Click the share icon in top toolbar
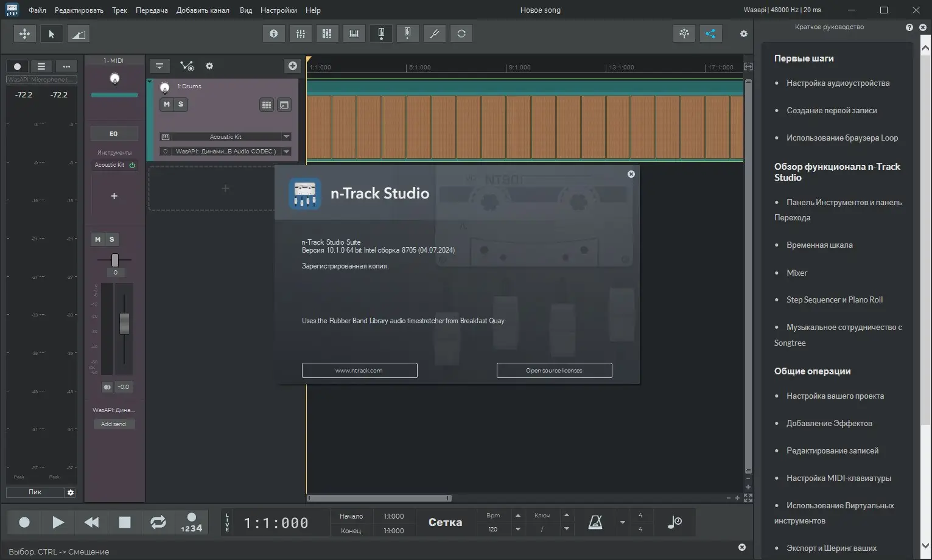This screenshot has width=932, height=560. tap(710, 34)
